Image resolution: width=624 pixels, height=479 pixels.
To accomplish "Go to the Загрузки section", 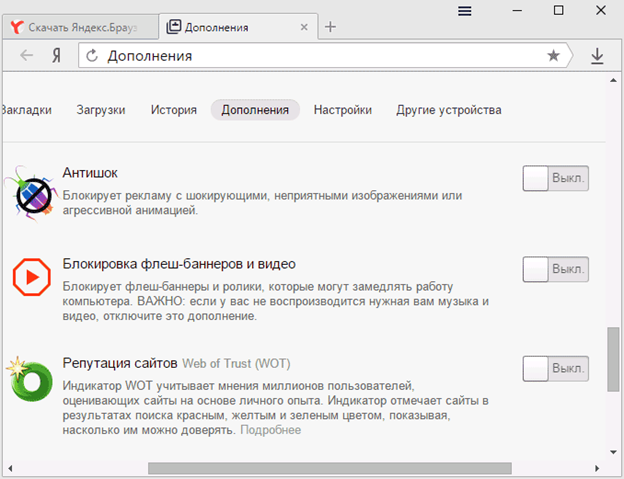I will pos(101,110).
